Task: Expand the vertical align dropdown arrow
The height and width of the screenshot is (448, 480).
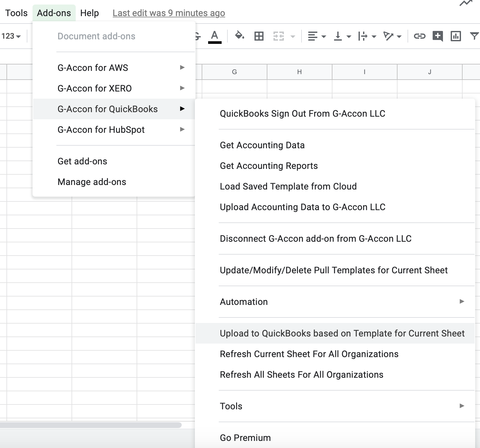Action: (x=349, y=36)
